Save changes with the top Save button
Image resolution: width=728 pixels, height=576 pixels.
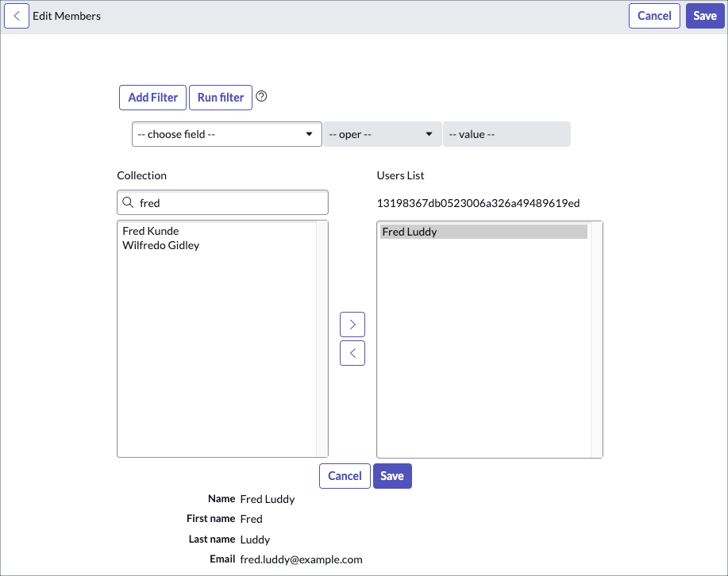pos(704,15)
